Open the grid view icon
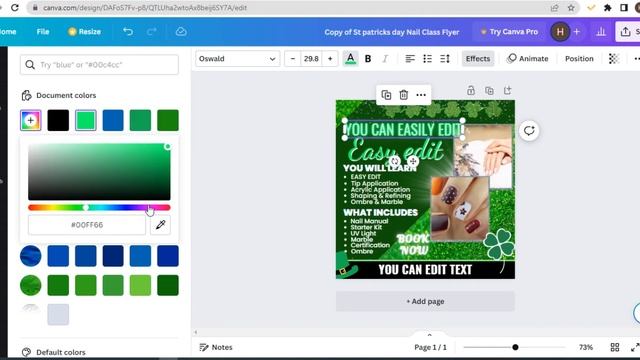The height and width of the screenshot is (360, 640). 615,347
